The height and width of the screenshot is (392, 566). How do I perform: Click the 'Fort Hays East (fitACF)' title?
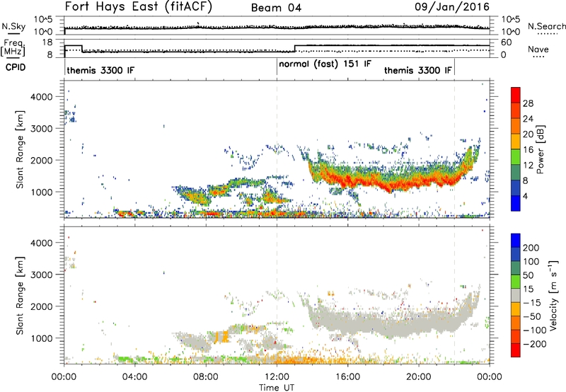(x=139, y=7)
